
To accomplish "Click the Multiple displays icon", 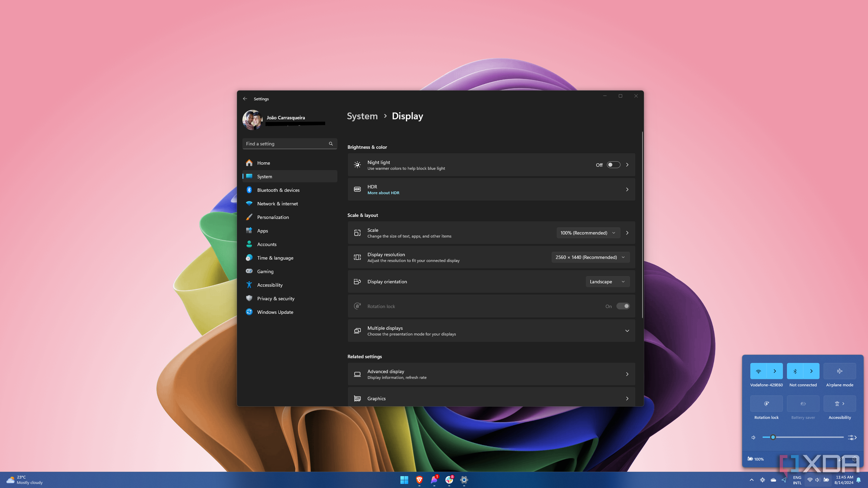I will point(357,331).
